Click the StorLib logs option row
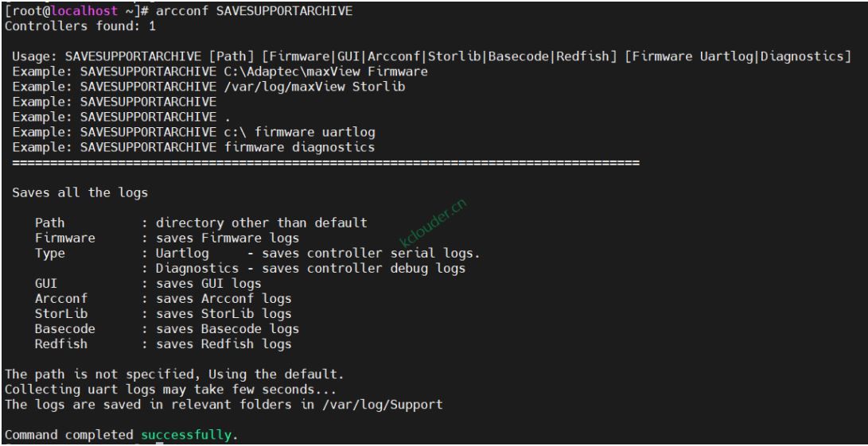 tap(163, 314)
